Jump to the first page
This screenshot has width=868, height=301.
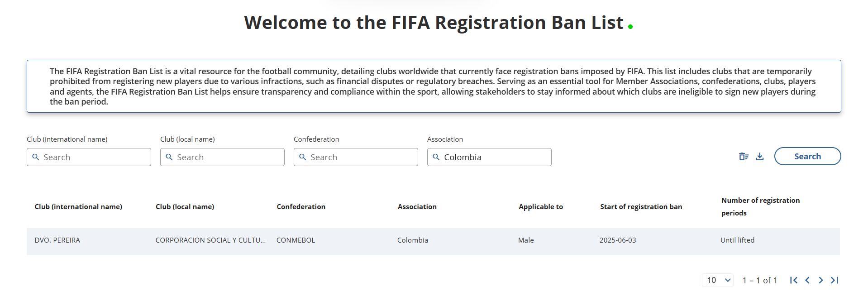click(793, 281)
